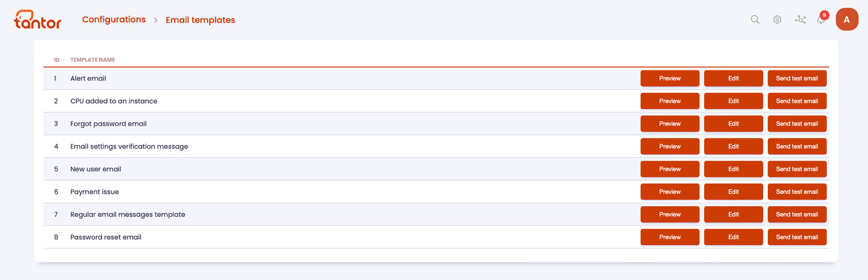Preview Email settings verification message template
The width and height of the screenshot is (868, 280).
pos(670,147)
